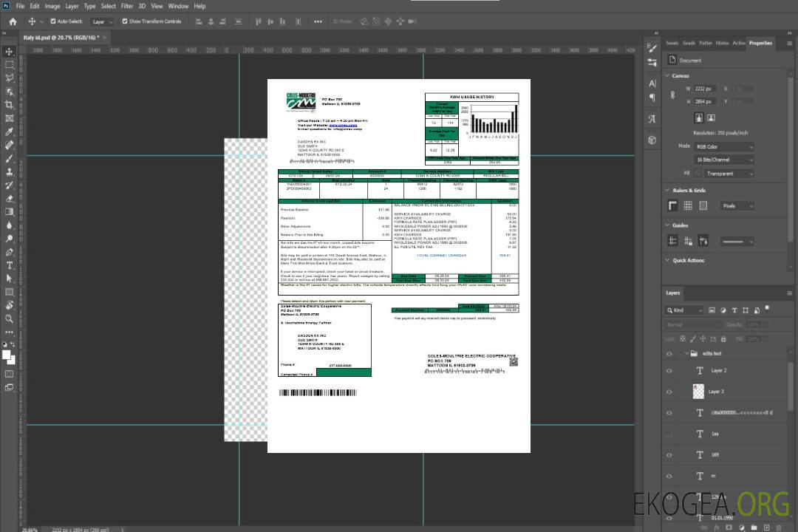Open the Pixels ruler units dropdown
The height and width of the screenshot is (532, 798).
(737, 205)
